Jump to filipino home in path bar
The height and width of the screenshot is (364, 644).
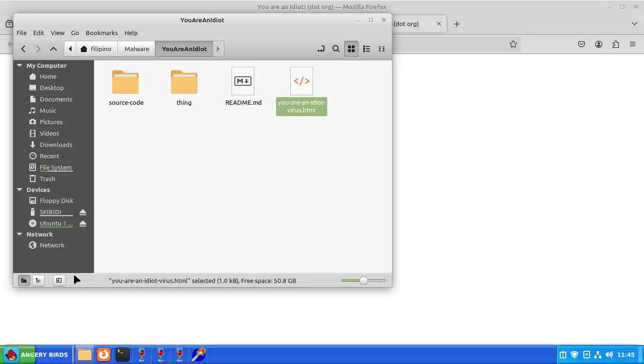coord(97,49)
